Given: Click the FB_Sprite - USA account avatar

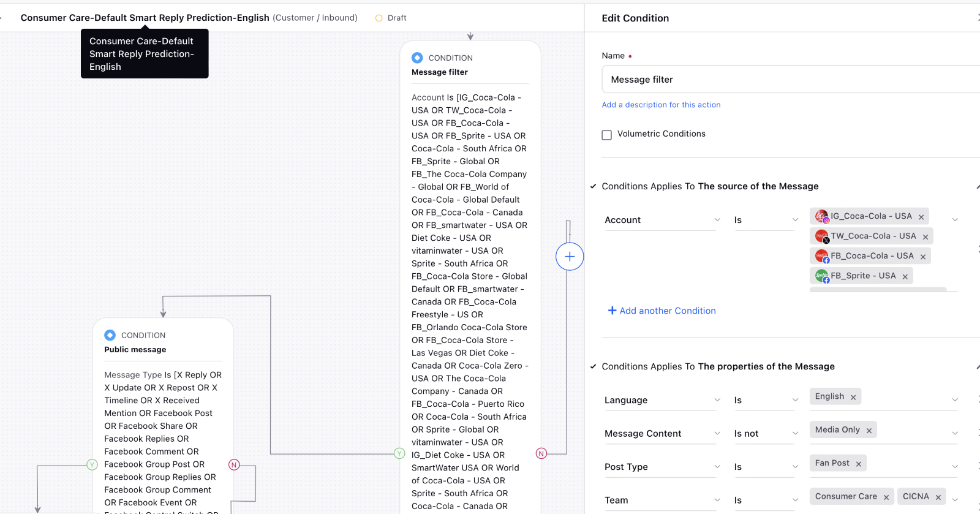Looking at the screenshot, I should (x=822, y=276).
